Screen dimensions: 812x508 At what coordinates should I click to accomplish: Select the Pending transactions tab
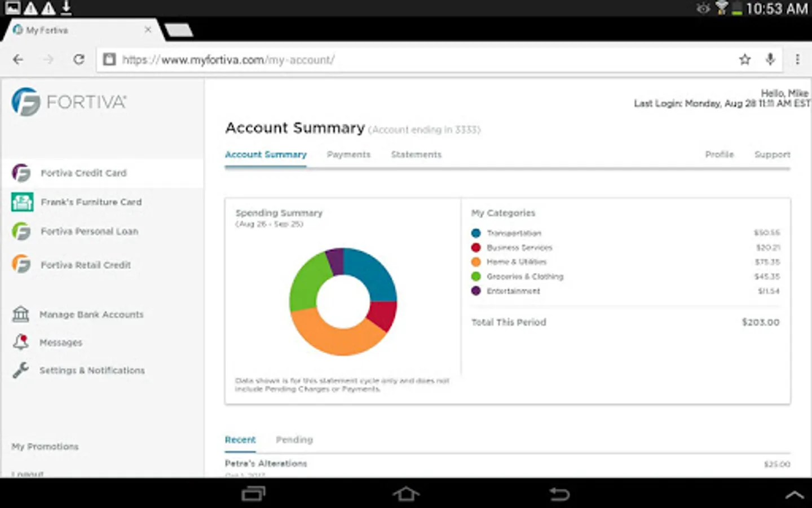point(294,440)
